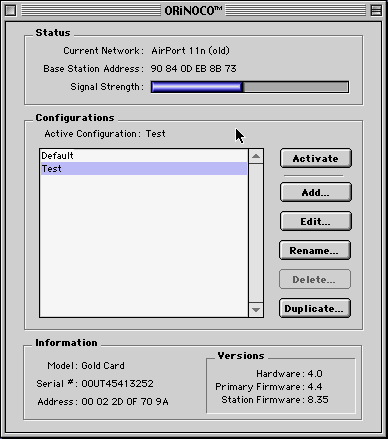The height and width of the screenshot is (439, 388).
Task: Click the Activate button
Action: click(316, 158)
